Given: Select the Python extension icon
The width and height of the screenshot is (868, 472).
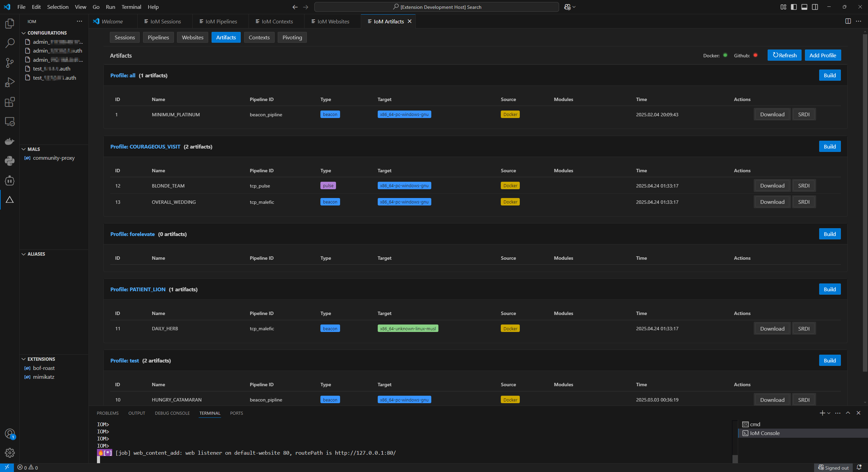Looking at the screenshot, I should tap(10, 161).
